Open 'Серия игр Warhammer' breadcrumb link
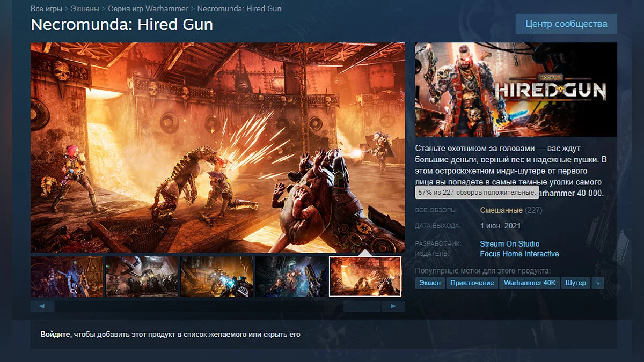 [x=148, y=9]
